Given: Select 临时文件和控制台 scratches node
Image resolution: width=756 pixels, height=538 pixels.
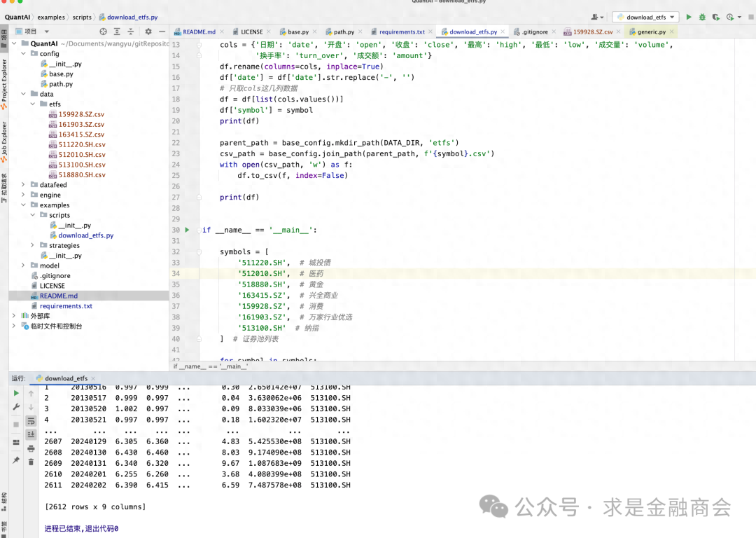Looking at the screenshot, I should [56, 326].
